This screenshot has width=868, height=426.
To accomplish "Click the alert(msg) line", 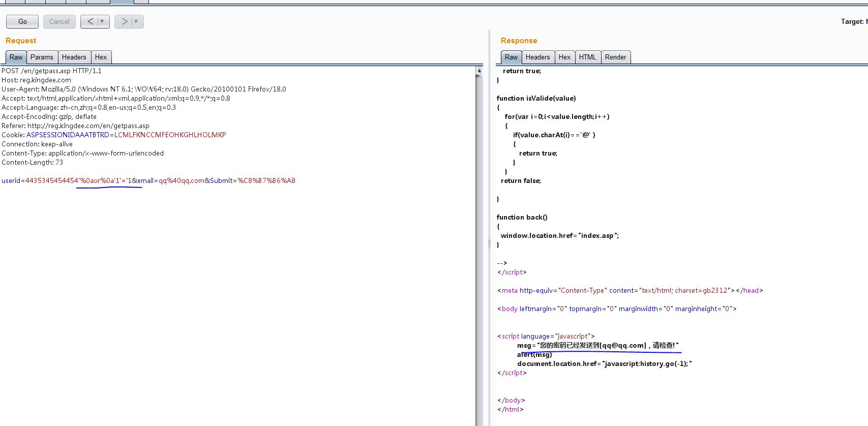I will [x=534, y=355].
